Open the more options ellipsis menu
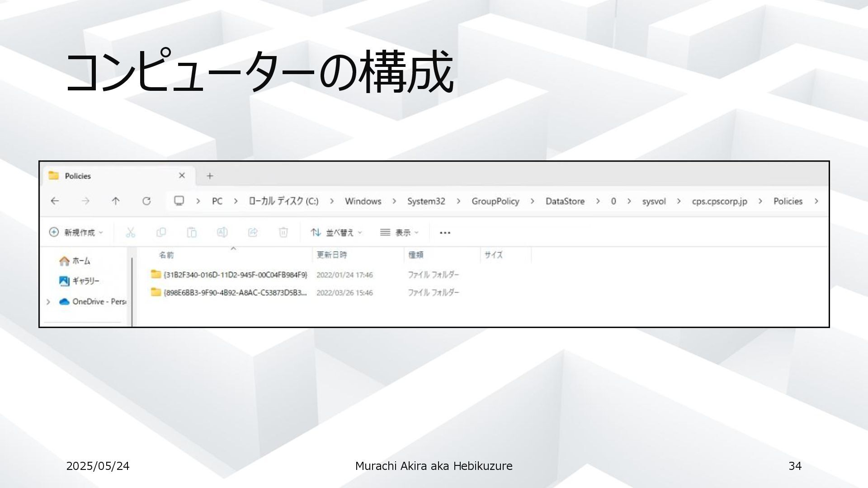868x488 pixels. click(445, 233)
